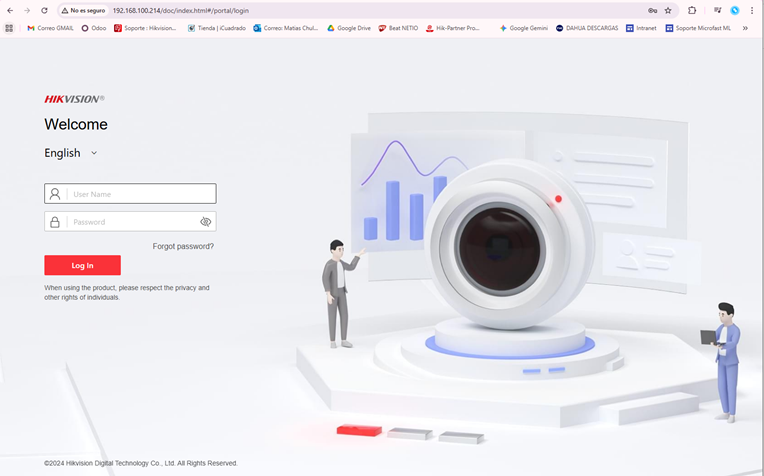The image size is (764, 476).
Task: Click the browser profile avatar icon
Action: coord(735,10)
